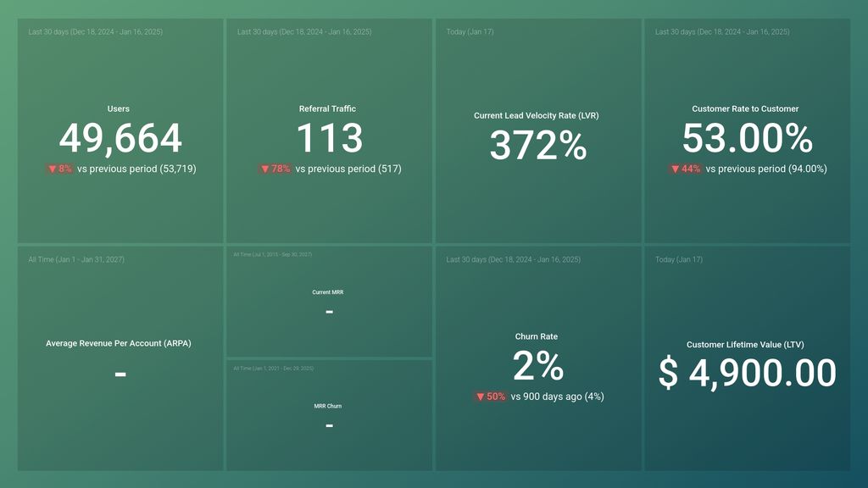Viewport: 868px width, 488px height.
Task: Click Average Revenue Per Account (ARPA) title
Action: [x=119, y=344]
